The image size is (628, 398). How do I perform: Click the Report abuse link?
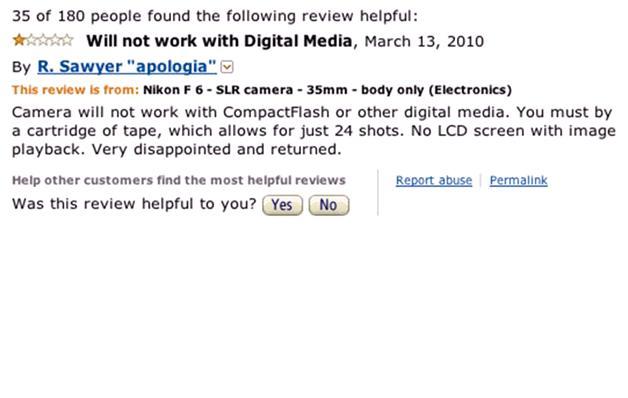(434, 181)
